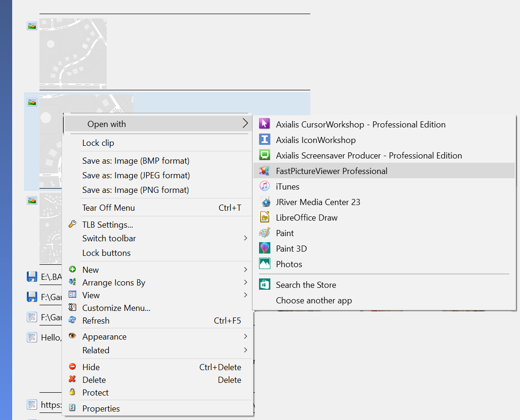Click the LibreOffice Draw icon
The width and height of the screenshot is (520, 420).
[265, 217]
